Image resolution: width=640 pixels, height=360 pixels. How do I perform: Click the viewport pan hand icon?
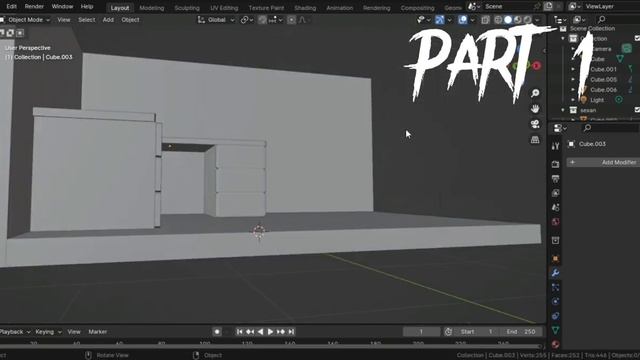(x=535, y=109)
